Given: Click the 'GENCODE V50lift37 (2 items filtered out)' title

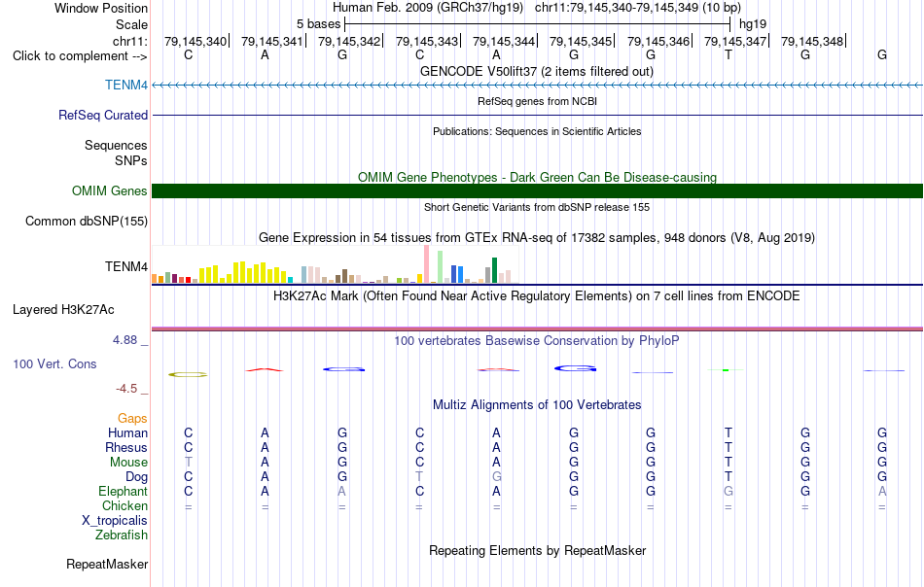Looking at the screenshot, I should pyautogui.click(x=537, y=71).
